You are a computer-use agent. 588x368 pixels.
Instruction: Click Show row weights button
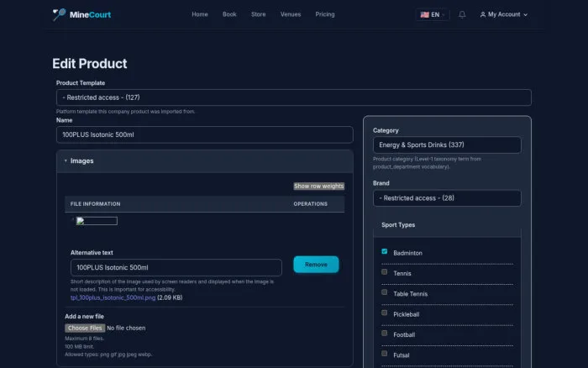[x=318, y=186]
